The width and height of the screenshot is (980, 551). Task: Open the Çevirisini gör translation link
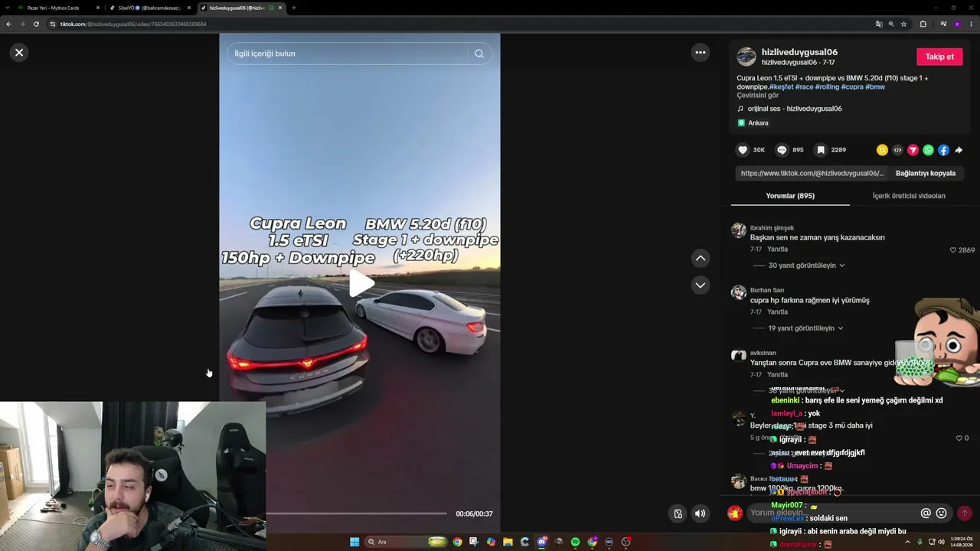758,96
